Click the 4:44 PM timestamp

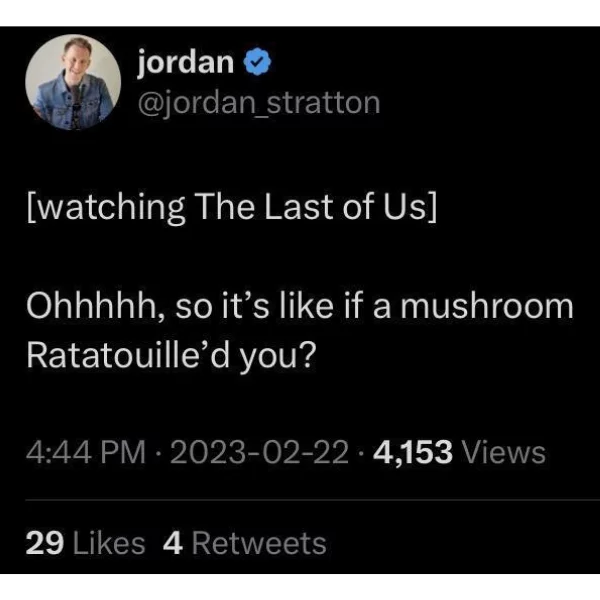[x=86, y=452]
